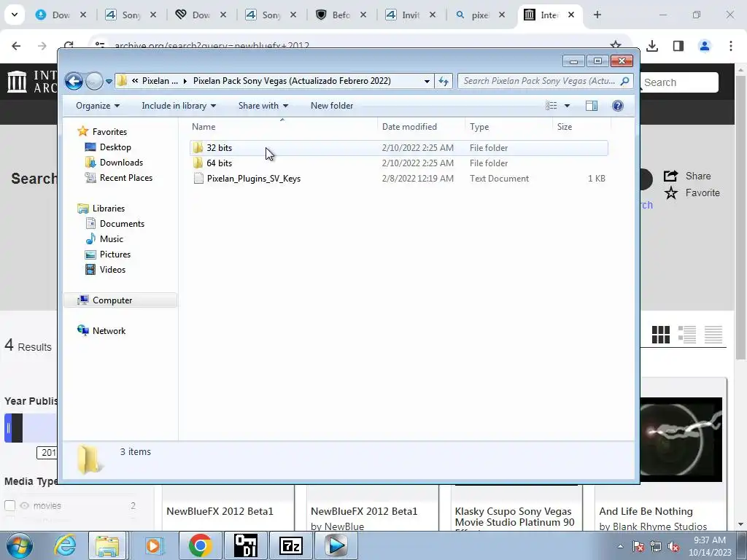The height and width of the screenshot is (560, 747).
Task: Switch to the pixel search tab
Action: tap(480, 15)
